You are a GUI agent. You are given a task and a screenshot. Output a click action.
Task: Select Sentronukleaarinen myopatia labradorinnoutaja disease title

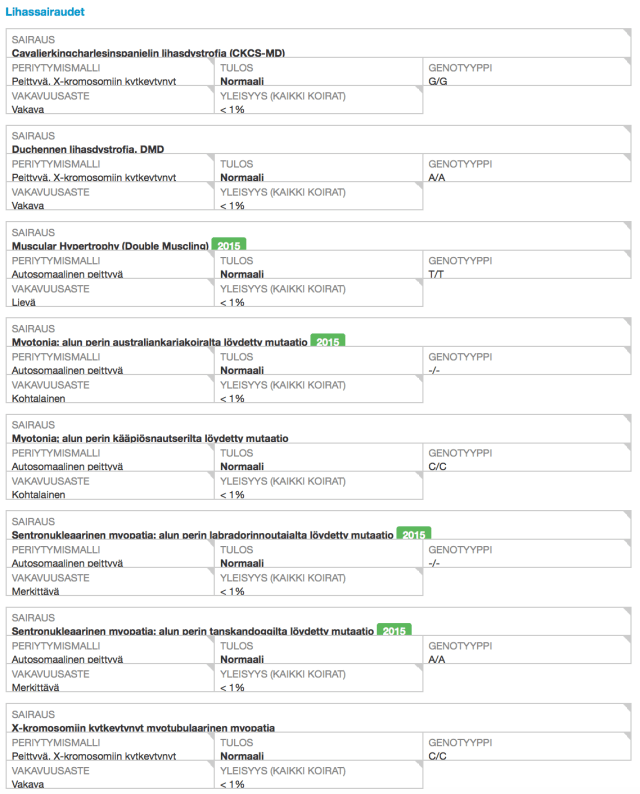click(201, 534)
